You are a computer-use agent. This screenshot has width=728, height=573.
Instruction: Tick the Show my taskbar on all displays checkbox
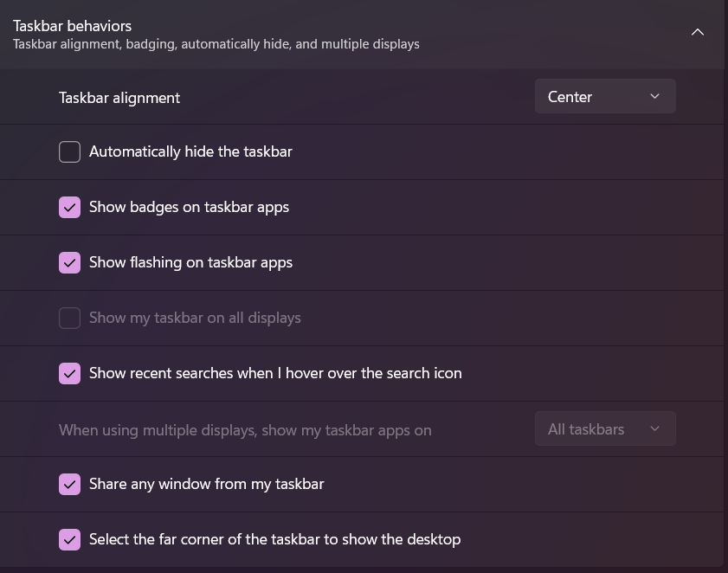click(x=69, y=319)
